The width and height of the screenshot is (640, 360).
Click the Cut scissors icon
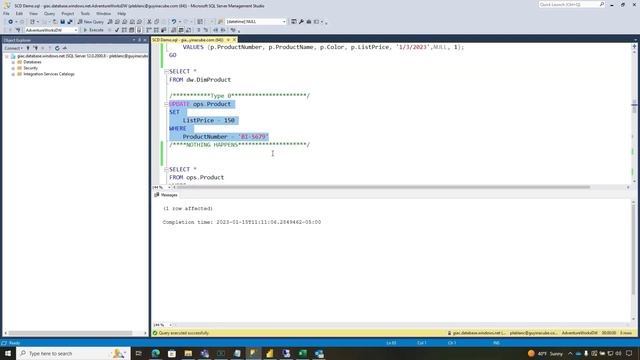coord(149,22)
